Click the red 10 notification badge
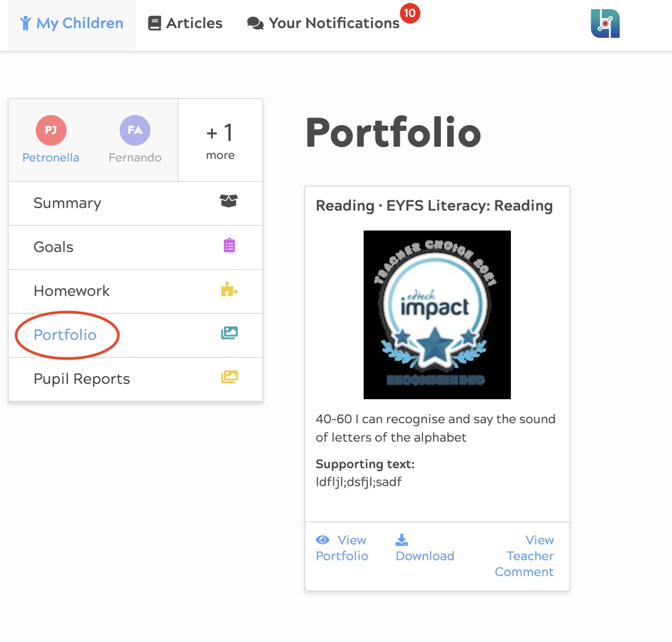This screenshot has height=642, width=672. [410, 13]
